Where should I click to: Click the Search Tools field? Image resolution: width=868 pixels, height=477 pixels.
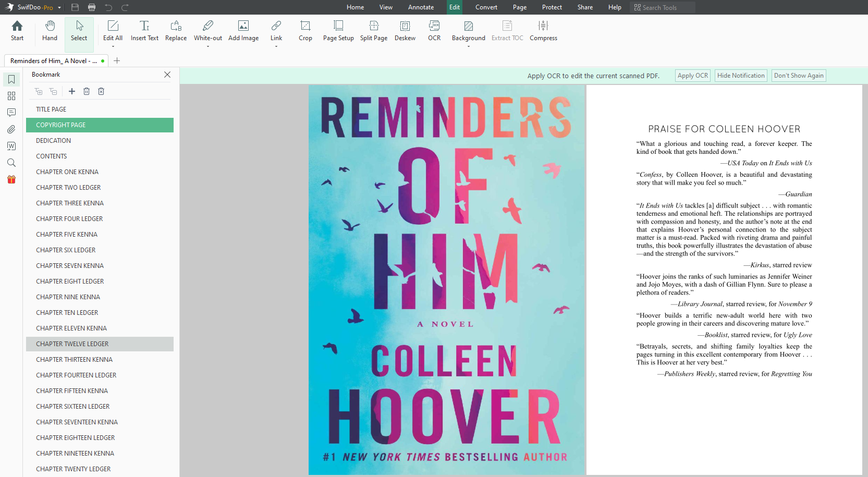click(663, 7)
